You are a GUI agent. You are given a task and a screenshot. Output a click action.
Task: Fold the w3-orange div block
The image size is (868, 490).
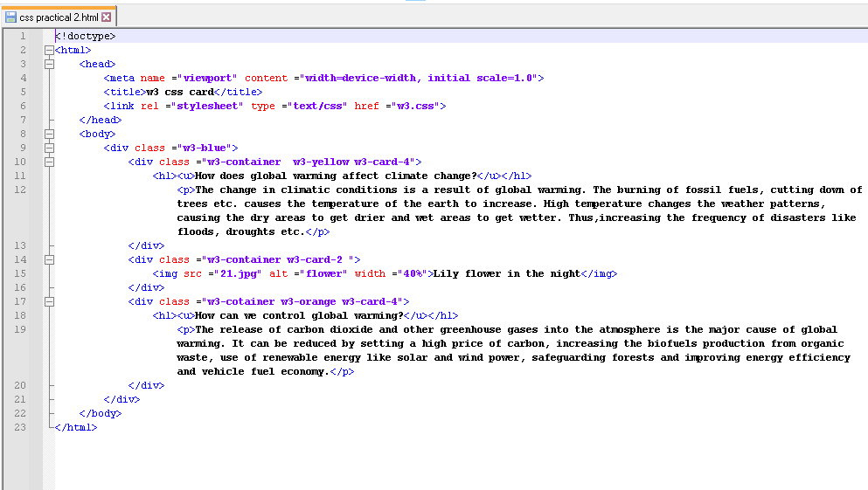(x=49, y=301)
